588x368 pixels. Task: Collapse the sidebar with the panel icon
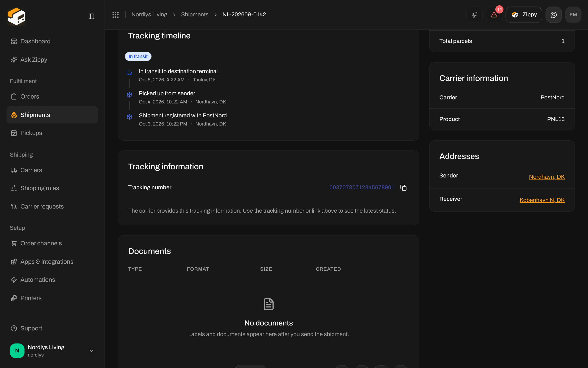tap(91, 16)
